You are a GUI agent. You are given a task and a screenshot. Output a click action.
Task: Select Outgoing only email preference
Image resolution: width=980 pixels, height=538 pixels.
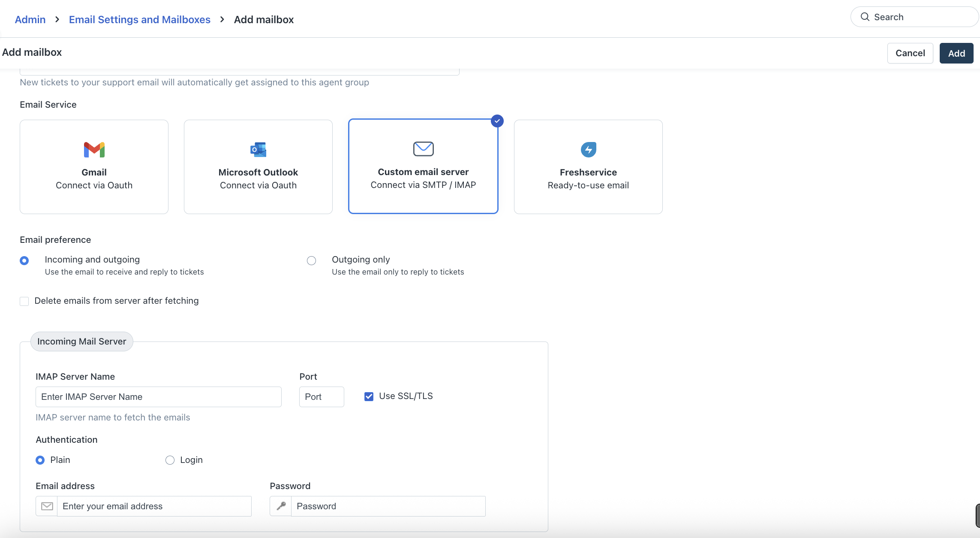click(x=311, y=260)
